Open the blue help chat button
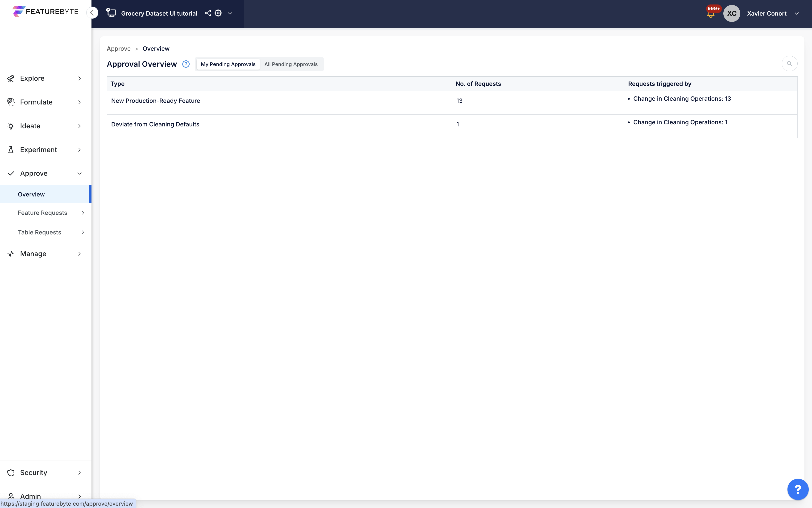The image size is (812, 508). (798, 489)
